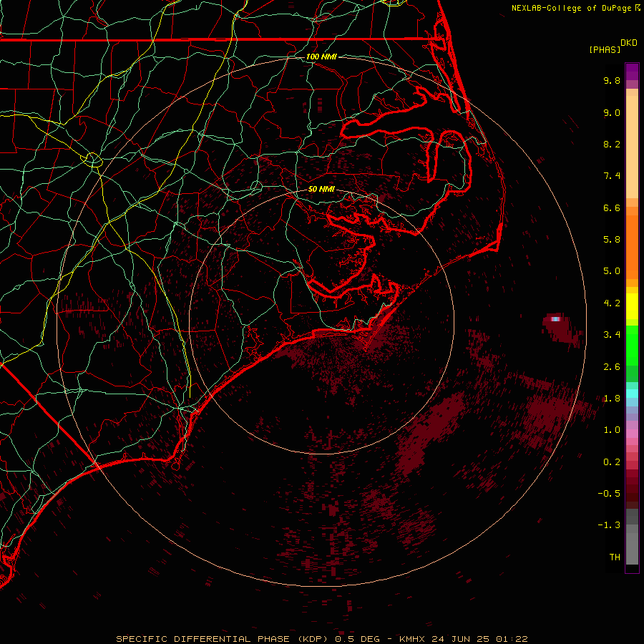Click the Specific Differential Phase caption text
The width and height of the screenshot is (644, 644).
223,639
